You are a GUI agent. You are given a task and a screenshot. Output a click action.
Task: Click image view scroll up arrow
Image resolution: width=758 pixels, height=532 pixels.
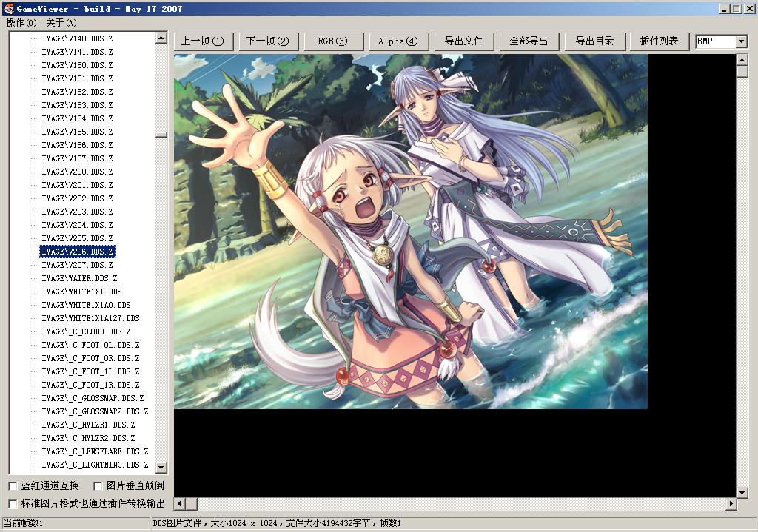click(742, 60)
